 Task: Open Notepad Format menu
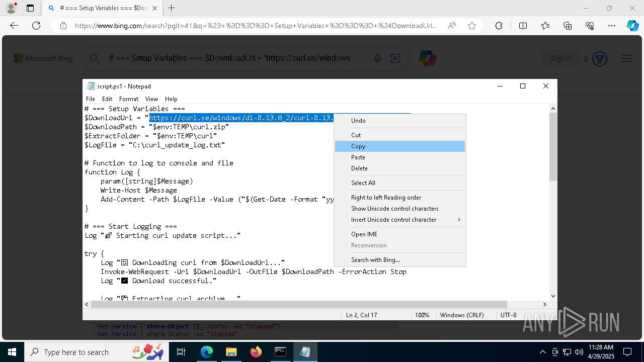[129, 99]
